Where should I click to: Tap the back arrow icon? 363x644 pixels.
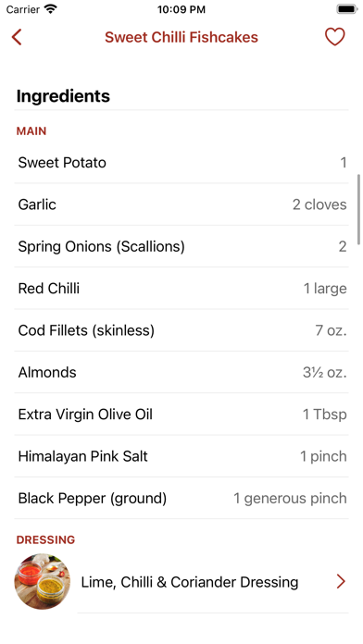(x=17, y=37)
